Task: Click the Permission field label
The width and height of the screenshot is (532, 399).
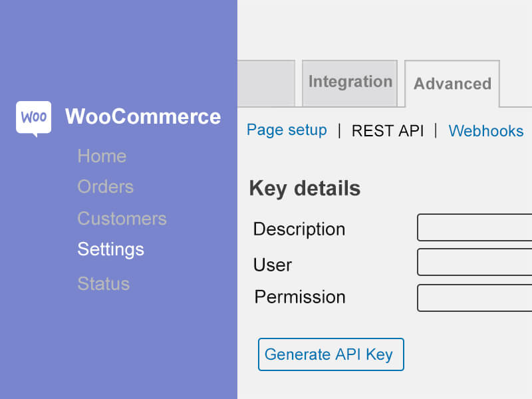Action: (300, 297)
